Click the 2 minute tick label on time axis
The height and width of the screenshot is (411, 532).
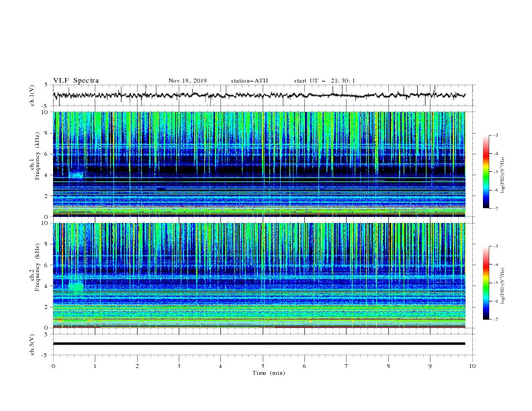[x=137, y=366]
